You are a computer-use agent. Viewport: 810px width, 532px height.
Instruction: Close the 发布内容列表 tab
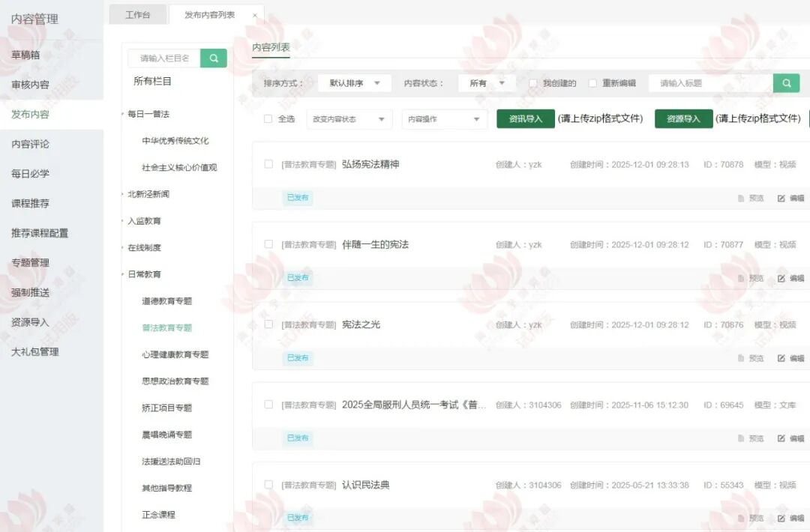click(x=255, y=15)
